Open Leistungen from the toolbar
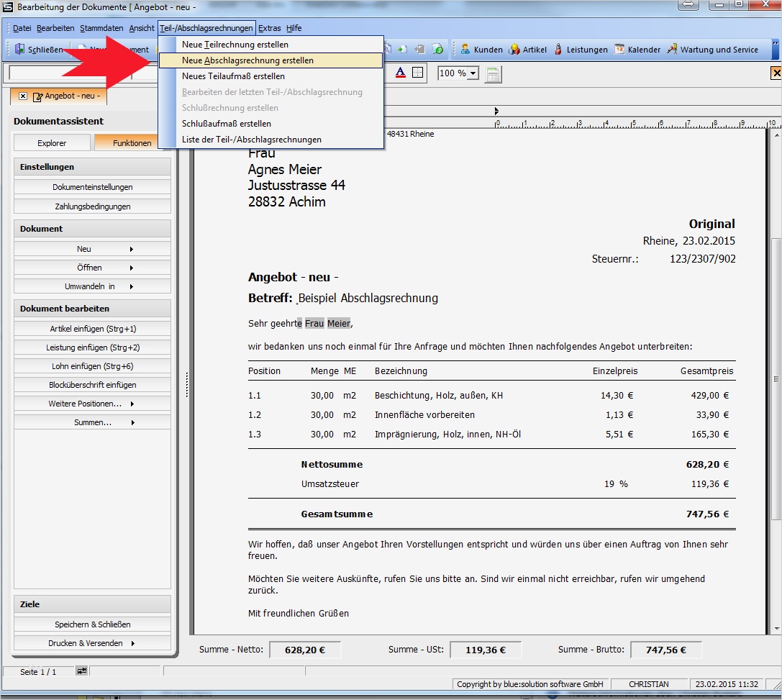This screenshot has width=782, height=700. tap(581, 50)
